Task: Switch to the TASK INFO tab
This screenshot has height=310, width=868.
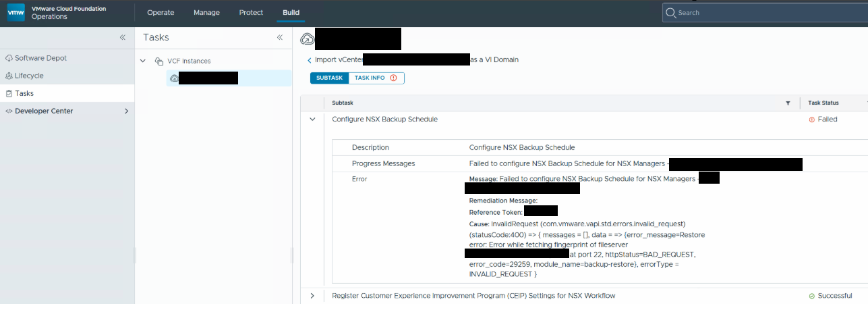Action: (376, 78)
